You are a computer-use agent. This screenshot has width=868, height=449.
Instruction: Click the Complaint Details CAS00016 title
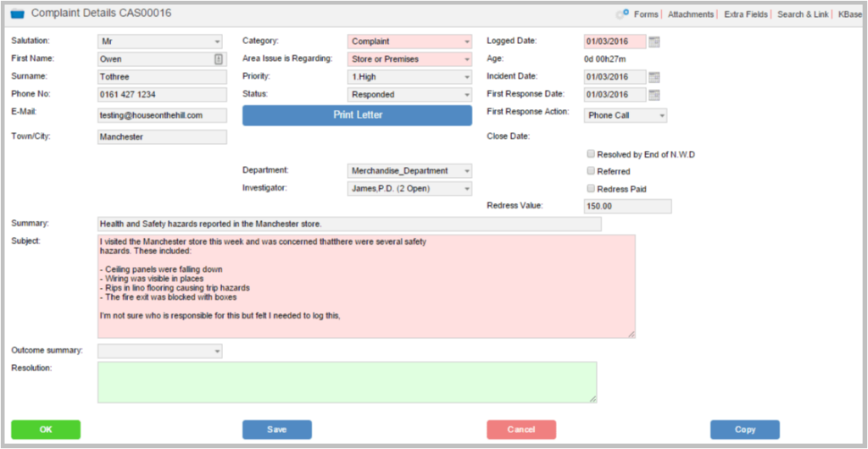click(x=102, y=14)
